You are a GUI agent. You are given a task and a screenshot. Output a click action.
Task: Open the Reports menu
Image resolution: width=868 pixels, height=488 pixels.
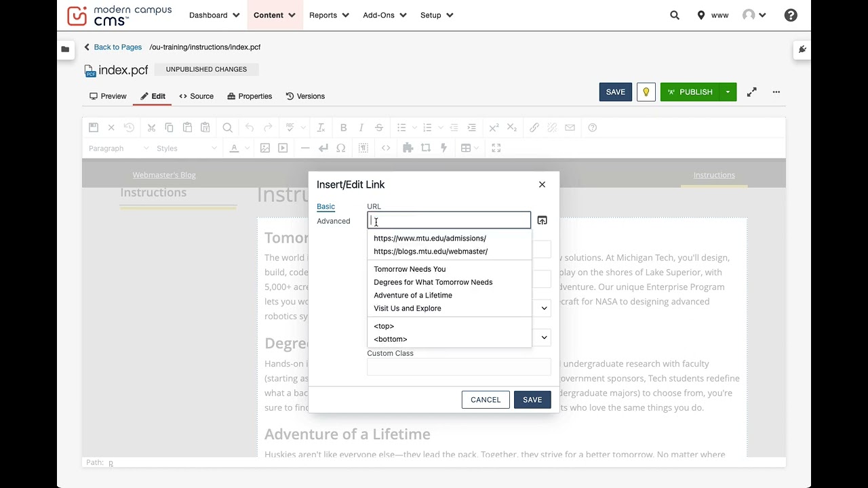(x=329, y=15)
